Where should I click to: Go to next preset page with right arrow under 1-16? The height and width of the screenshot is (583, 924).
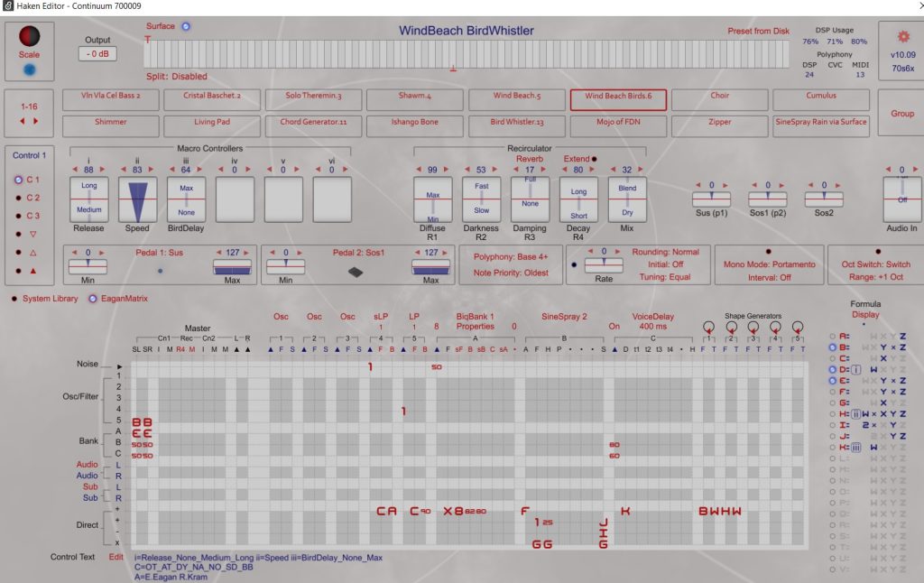pyautogui.click(x=35, y=121)
